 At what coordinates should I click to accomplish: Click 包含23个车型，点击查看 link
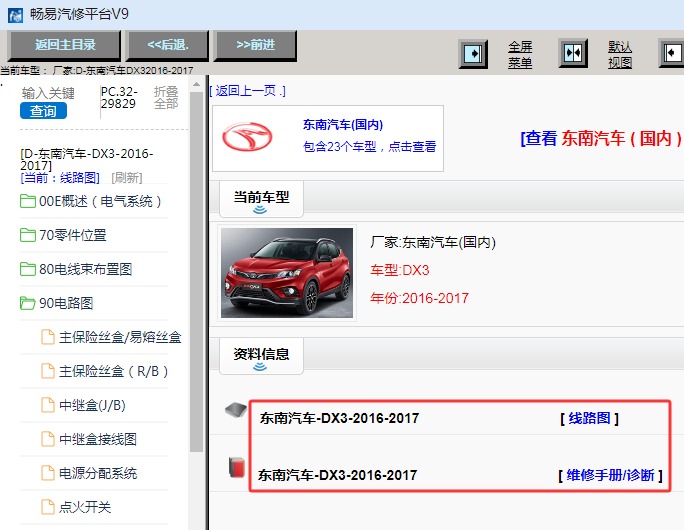point(369,147)
